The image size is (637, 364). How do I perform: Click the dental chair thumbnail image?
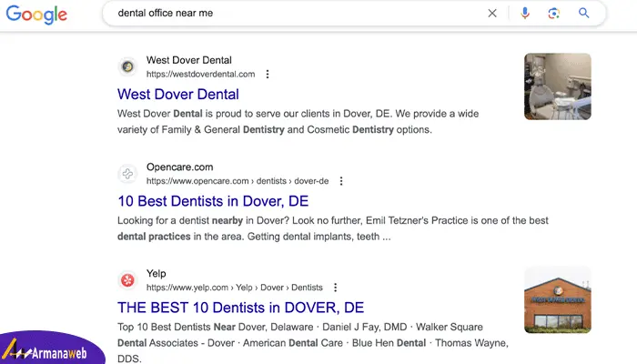pyautogui.click(x=557, y=86)
